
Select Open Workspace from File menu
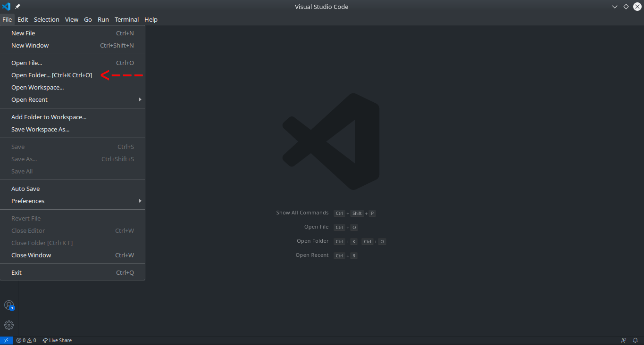pos(37,87)
